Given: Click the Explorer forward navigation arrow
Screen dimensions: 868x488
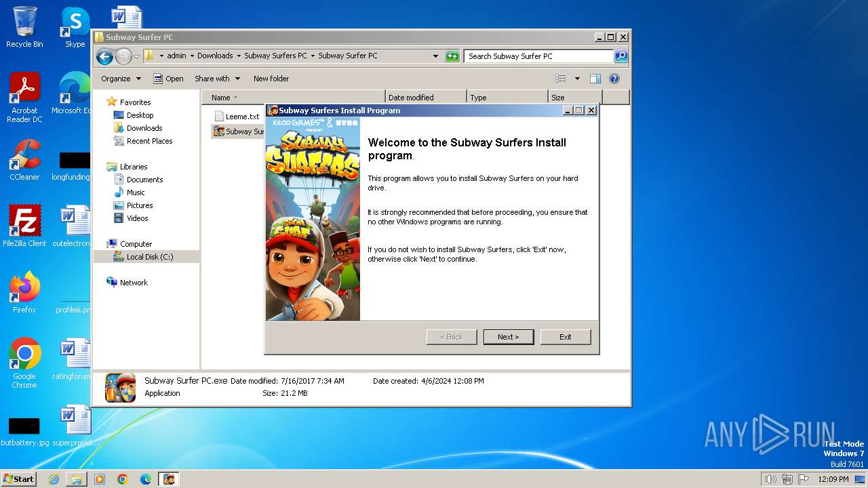Looking at the screenshot, I should click(123, 56).
